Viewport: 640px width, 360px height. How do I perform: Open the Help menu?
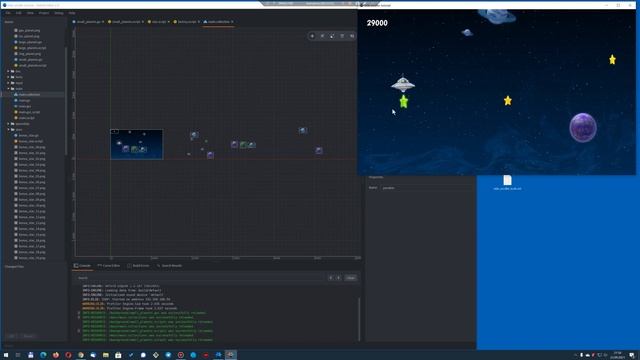tap(72, 13)
